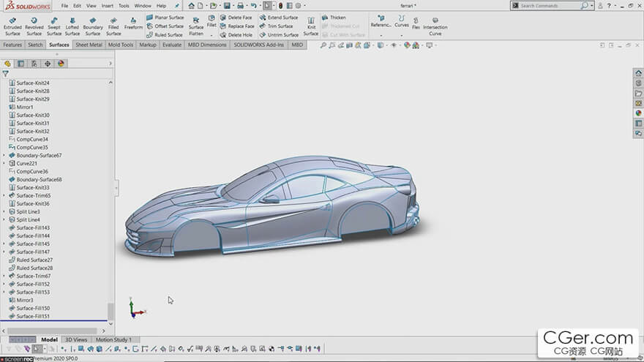Click the Replace Face command
The image size is (644, 362).
pos(237,26)
